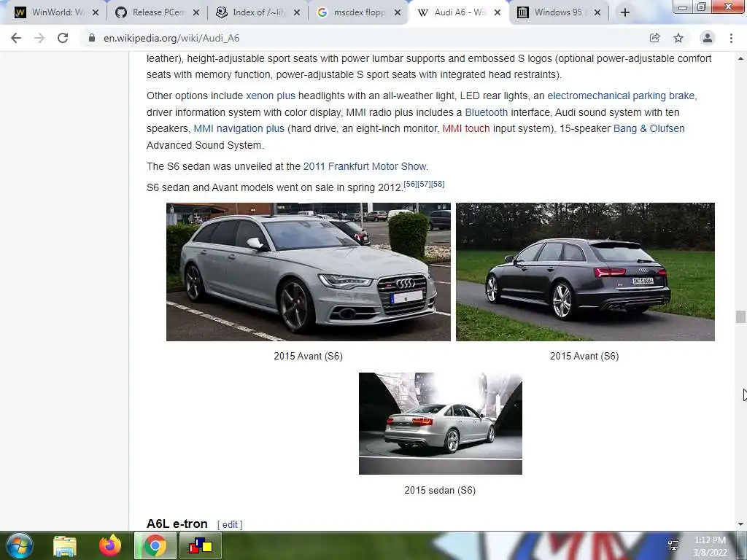Edit the A6L e-tron section
Viewport: 747px width, 560px height.
pos(230,524)
